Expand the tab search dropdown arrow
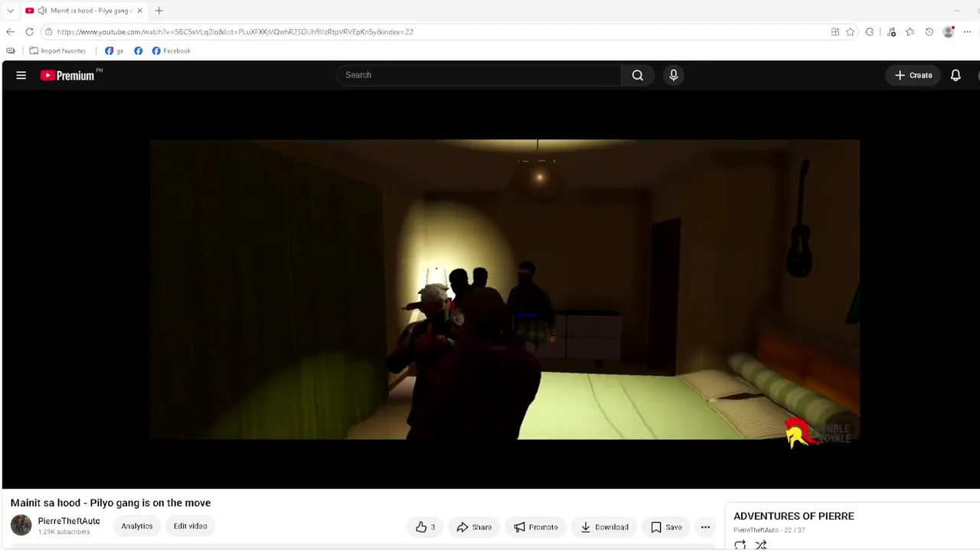Image resolution: width=980 pixels, height=551 pixels. 10,11
